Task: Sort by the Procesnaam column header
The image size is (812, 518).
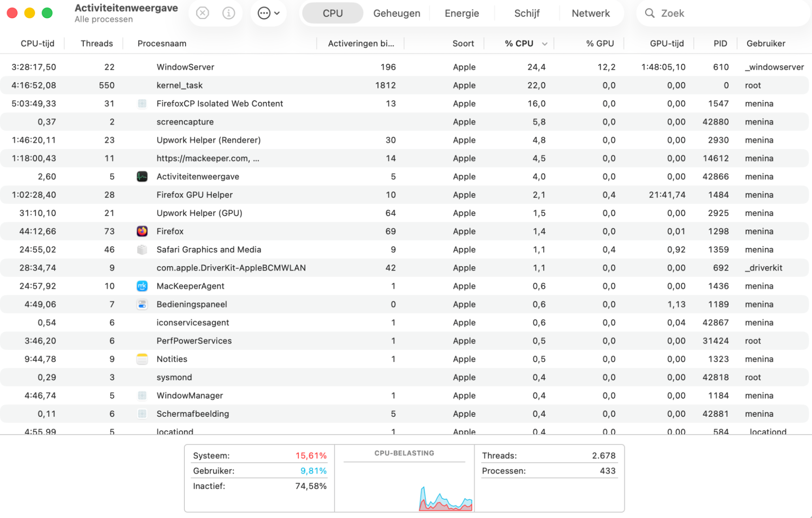Action: (x=162, y=43)
